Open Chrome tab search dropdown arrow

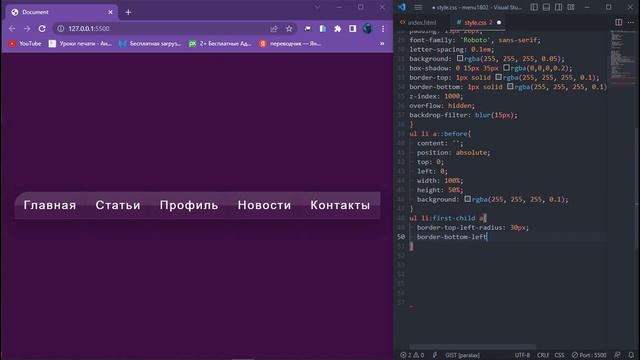coord(317,7)
